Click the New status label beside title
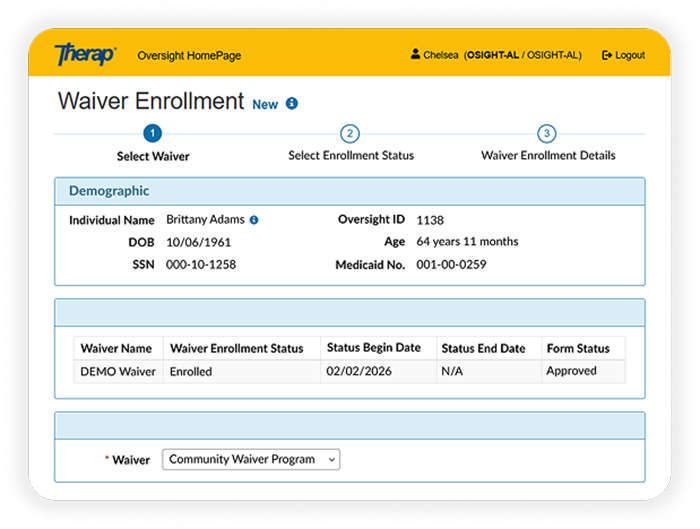This screenshot has width=700, height=529. (265, 104)
